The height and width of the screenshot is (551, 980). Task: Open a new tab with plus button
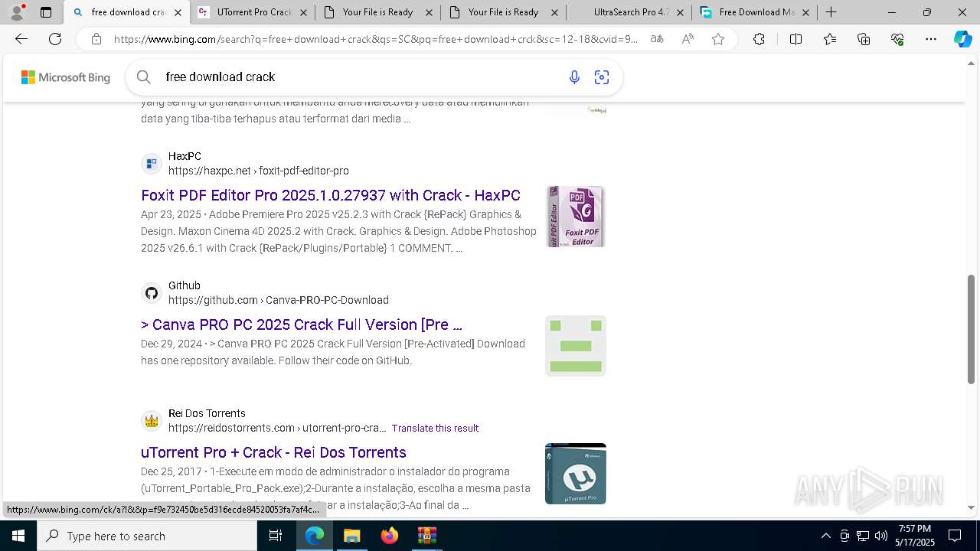point(831,12)
